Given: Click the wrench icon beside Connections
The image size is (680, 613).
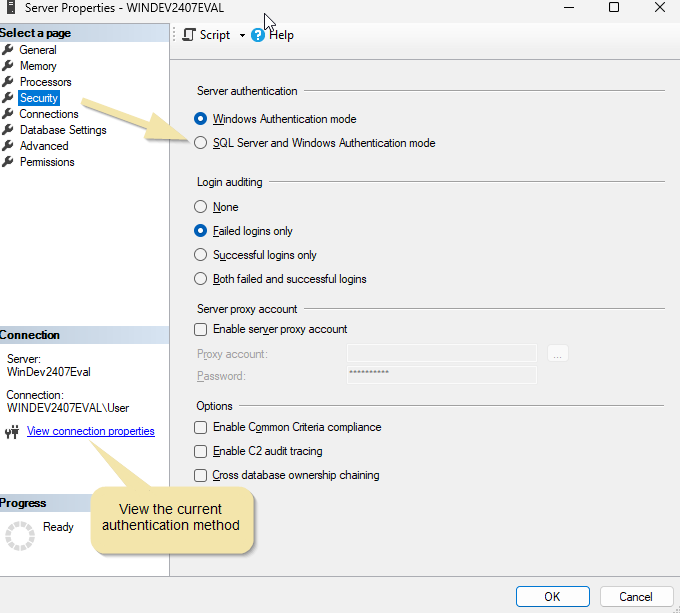Looking at the screenshot, I should pyautogui.click(x=7, y=114).
